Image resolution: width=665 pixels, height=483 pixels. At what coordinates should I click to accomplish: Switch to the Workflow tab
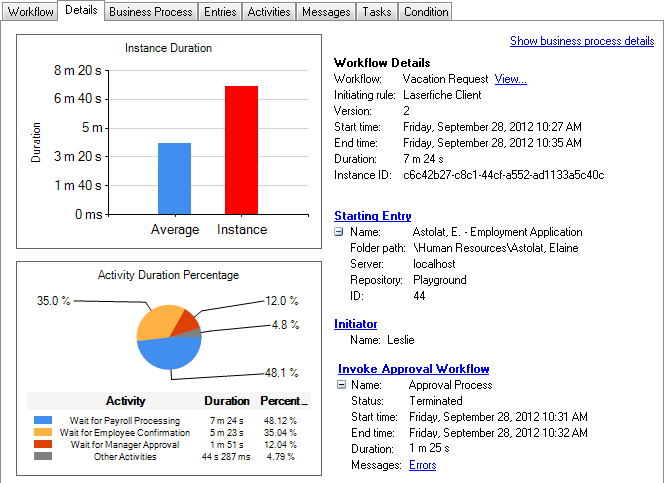tap(28, 12)
